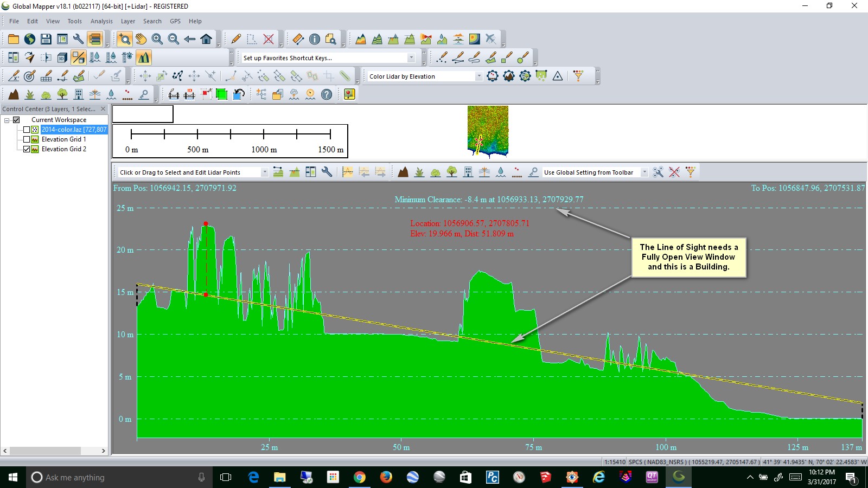
Task: Click main toolbar classify as Water icon
Action: pos(111,94)
